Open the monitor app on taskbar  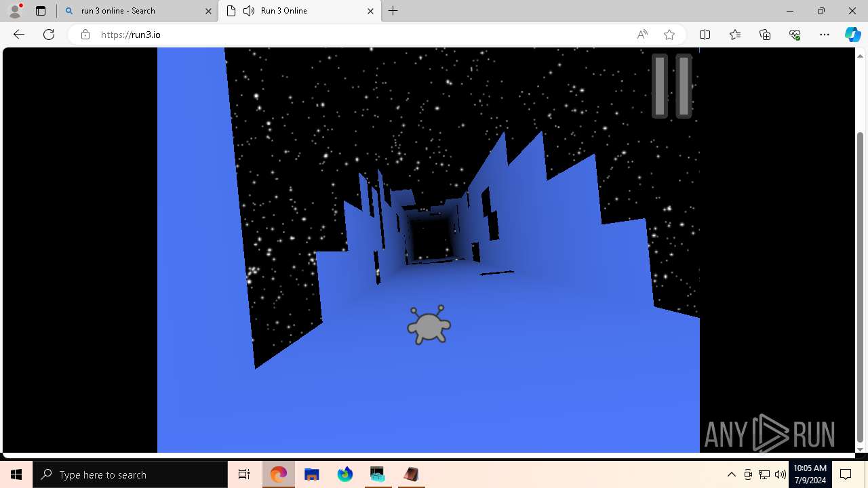pyautogui.click(x=378, y=474)
